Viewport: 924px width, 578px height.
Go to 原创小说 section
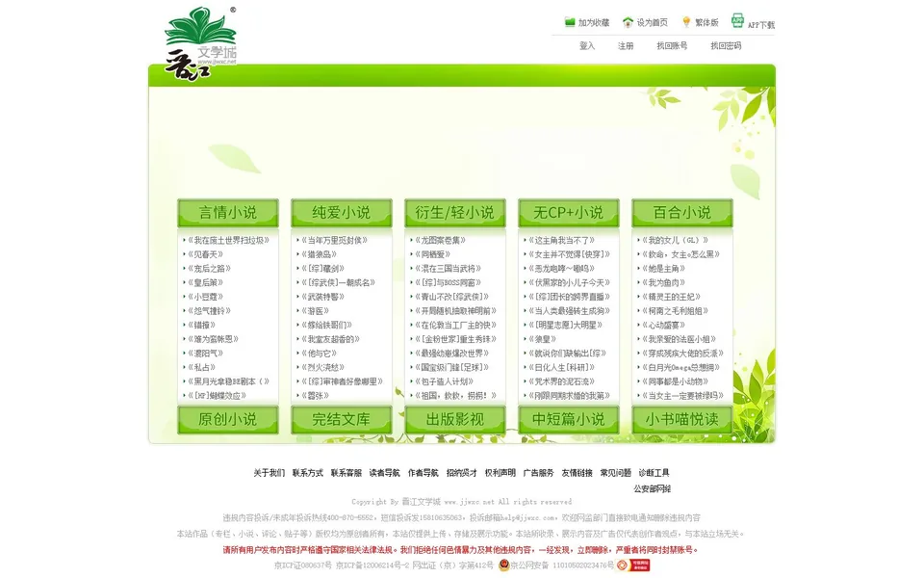[x=228, y=419]
